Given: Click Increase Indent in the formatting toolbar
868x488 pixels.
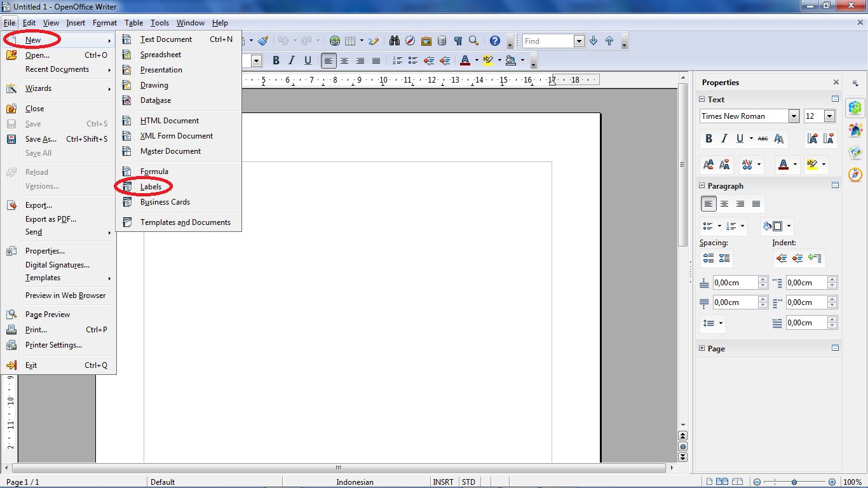Looking at the screenshot, I should pos(445,61).
